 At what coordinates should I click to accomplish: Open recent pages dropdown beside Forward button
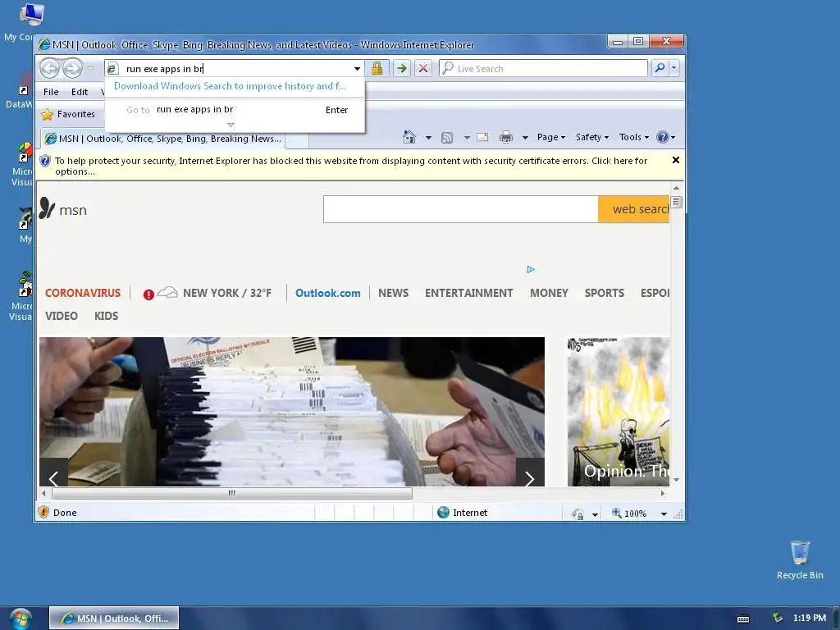coord(90,69)
